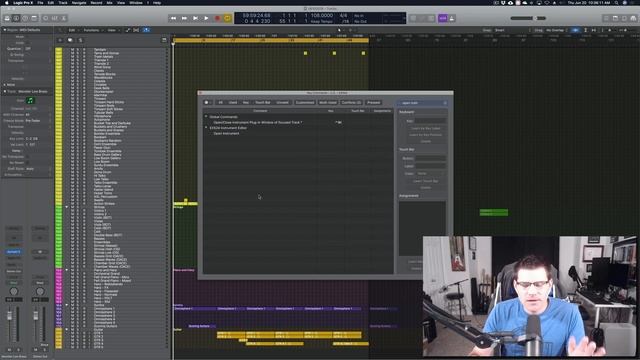Click the Pressed button in Key Commands

click(x=373, y=102)
